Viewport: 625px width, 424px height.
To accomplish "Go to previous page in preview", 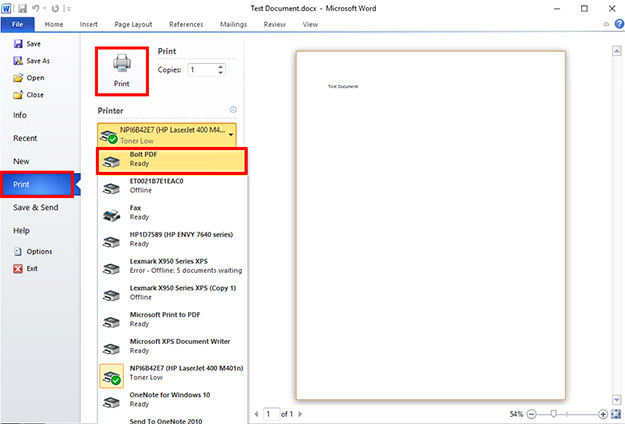I will click(256, 414).
